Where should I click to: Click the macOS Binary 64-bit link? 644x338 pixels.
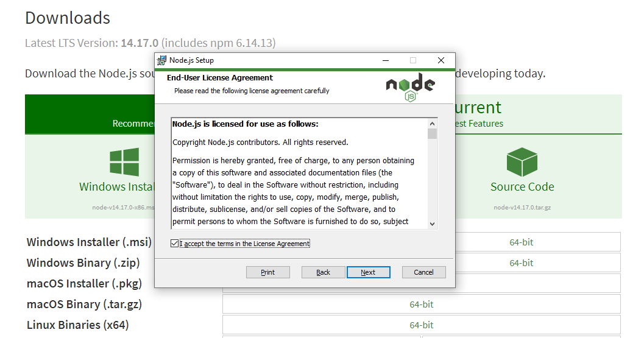[422, 305]
